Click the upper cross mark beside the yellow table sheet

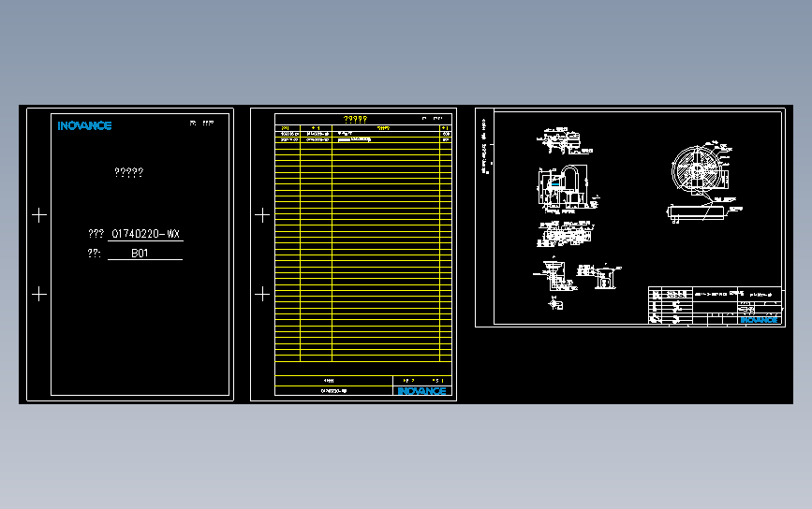(262, 215)
